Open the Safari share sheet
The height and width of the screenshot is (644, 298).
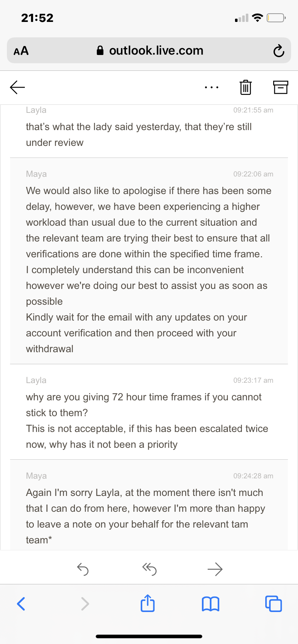[148, 603]
